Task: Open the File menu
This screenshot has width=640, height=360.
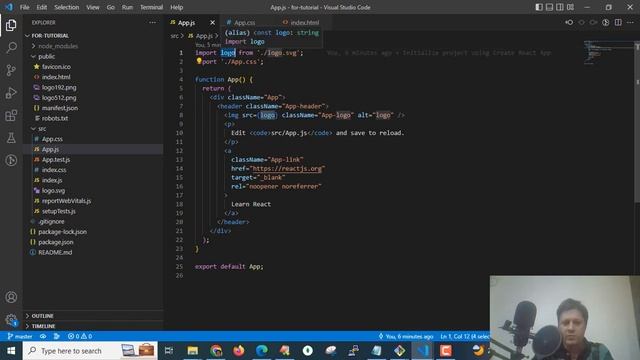Action: point(24,7)
